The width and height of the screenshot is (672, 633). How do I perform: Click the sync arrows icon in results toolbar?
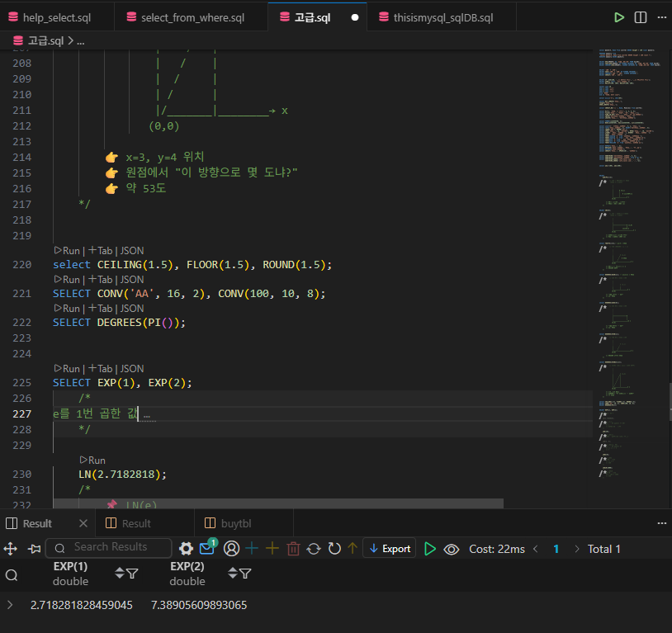click(x=314, y=549)
